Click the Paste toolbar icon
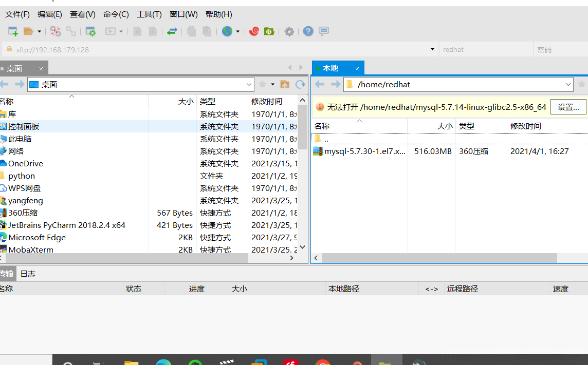The width and height of the screenshot is (588, 365). pyautogui.click(x=207, y=31)
